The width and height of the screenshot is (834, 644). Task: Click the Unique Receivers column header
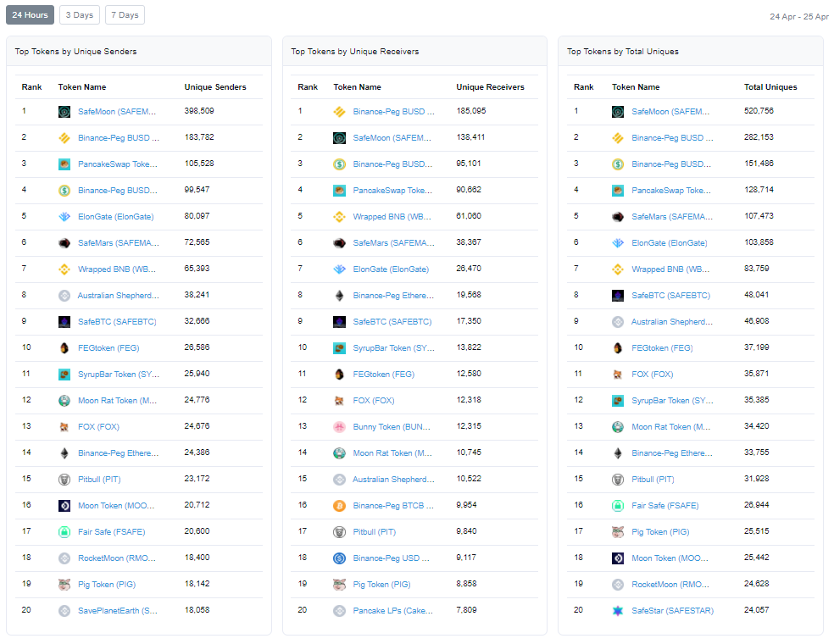pyautogui.click(x=491, y=87)
